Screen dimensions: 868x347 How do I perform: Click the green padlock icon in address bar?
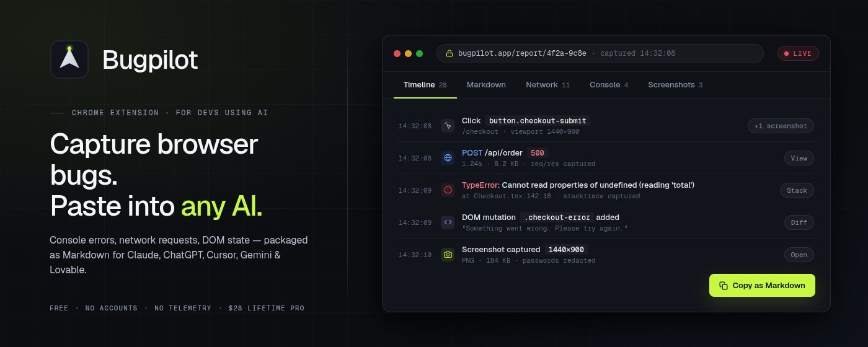[x=449, y=53]
